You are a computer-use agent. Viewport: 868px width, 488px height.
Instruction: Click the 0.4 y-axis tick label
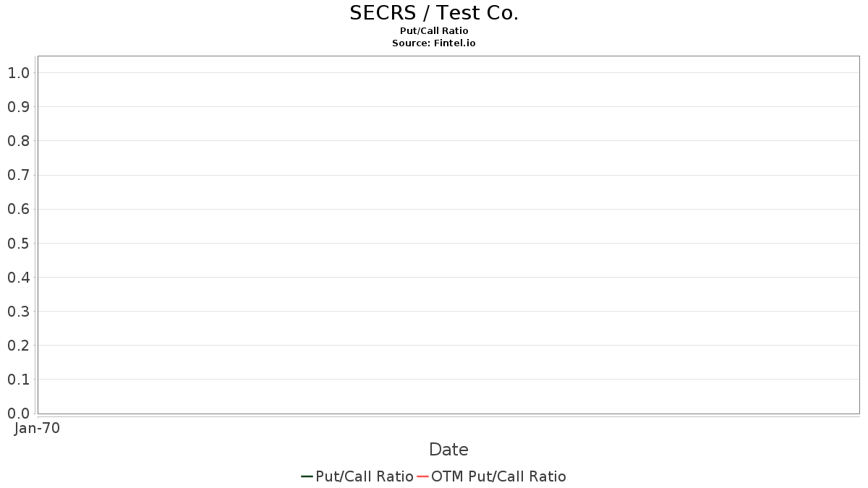coord(19,278)
